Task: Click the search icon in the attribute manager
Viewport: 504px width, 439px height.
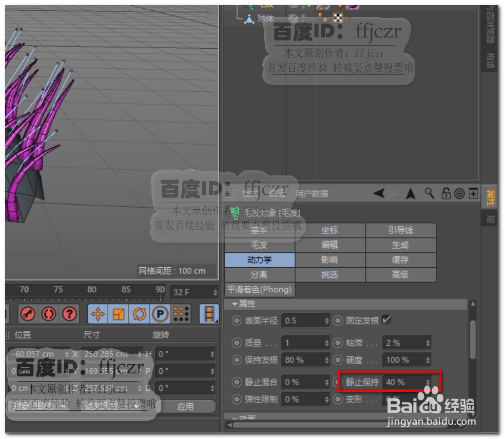Action: click(x=429, y=193)
